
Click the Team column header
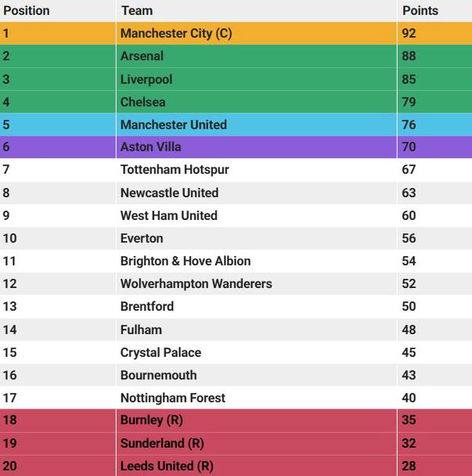click(x=137, y=11)
